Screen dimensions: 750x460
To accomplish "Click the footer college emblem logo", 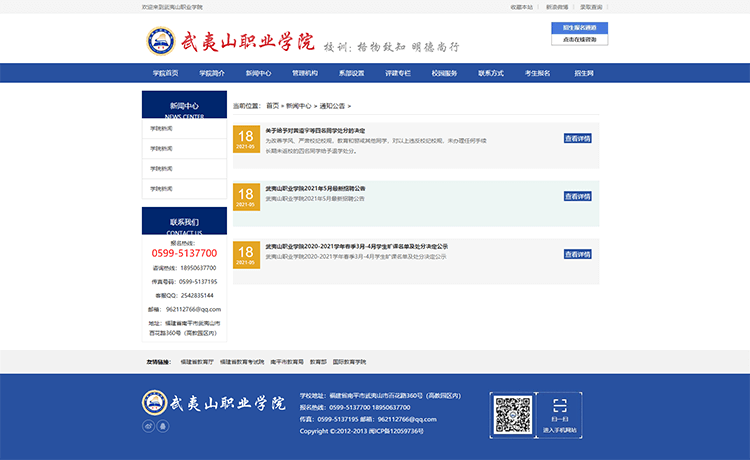I will point(155,402).
